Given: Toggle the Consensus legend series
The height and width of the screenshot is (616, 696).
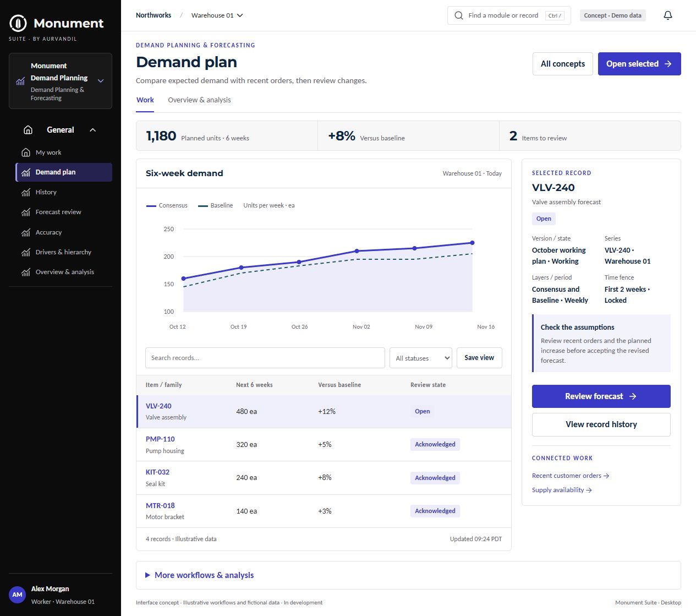Looking at the screenshot, I should (x=167, y=205).
